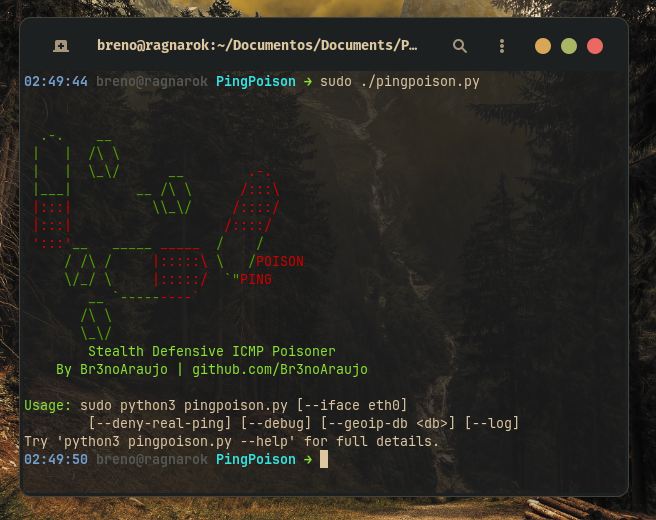Select the --iface eth0 option text
The height and width of the screenshot is (520, 656).
[x=352, y=405]
